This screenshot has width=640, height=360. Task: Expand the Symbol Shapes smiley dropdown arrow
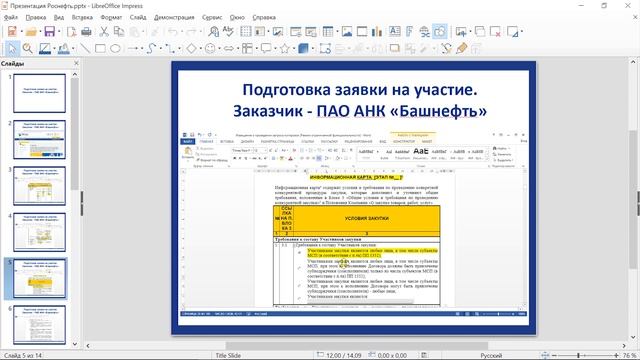[220, 49]
